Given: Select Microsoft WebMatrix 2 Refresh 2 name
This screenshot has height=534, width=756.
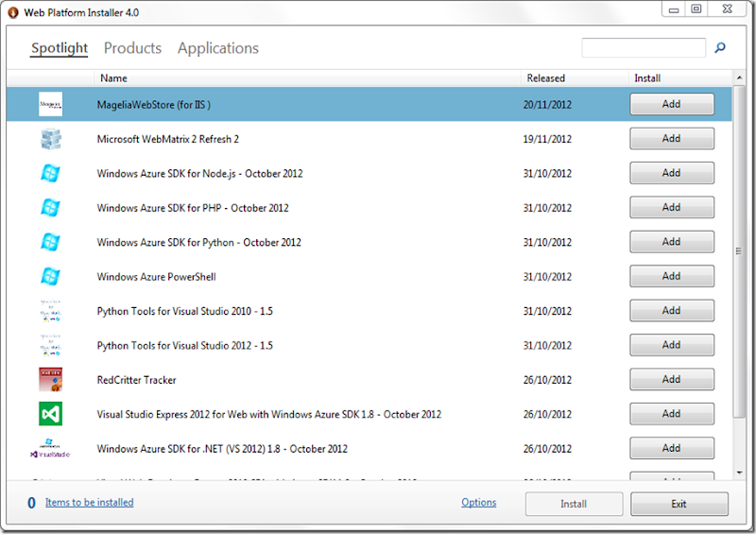Looking at the screenshot, I should [168, 140].
